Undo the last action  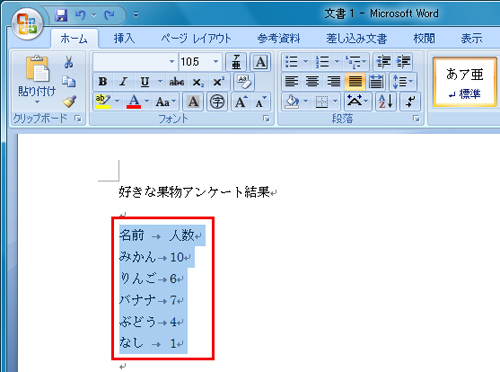[x=80, y=15]
